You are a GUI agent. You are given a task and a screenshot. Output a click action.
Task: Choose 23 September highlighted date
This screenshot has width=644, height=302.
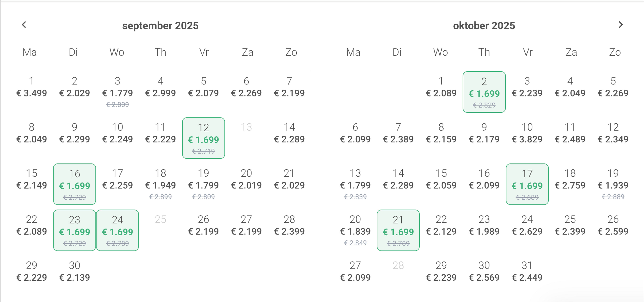coord(74,230)
